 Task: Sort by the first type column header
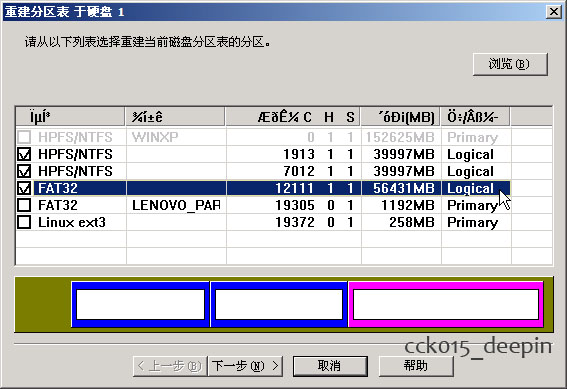[70, 117]
